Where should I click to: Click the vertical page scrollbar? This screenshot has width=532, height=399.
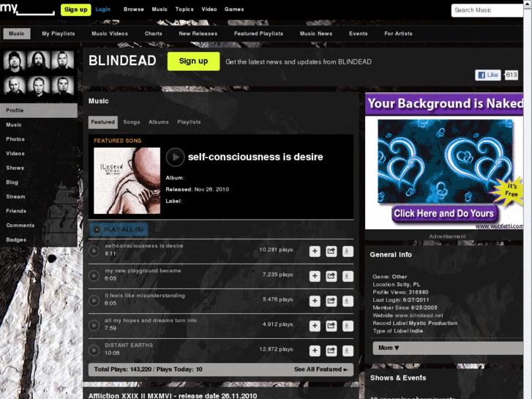[528, 199]
